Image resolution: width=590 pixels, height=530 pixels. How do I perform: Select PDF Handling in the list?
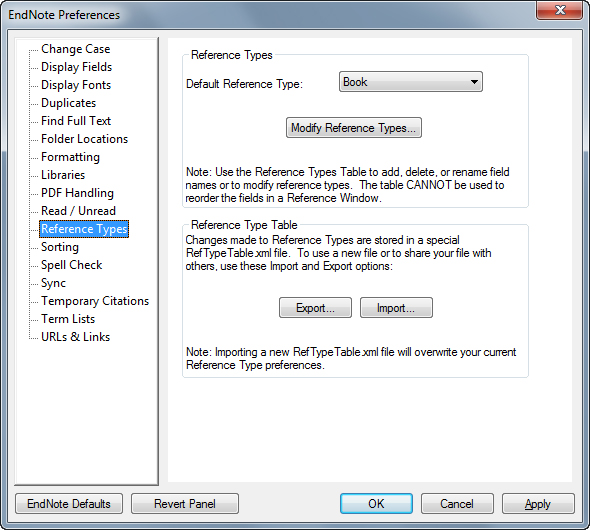77,193
